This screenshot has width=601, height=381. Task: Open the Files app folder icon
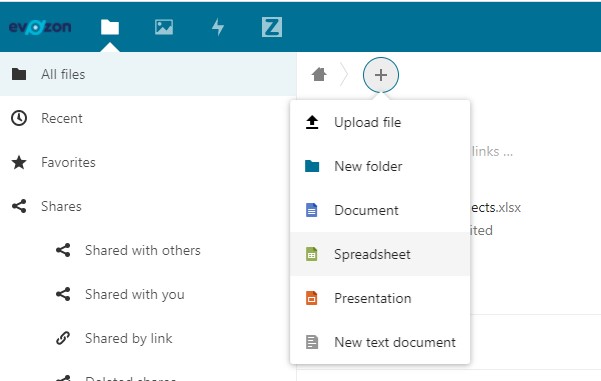(110, 27)
